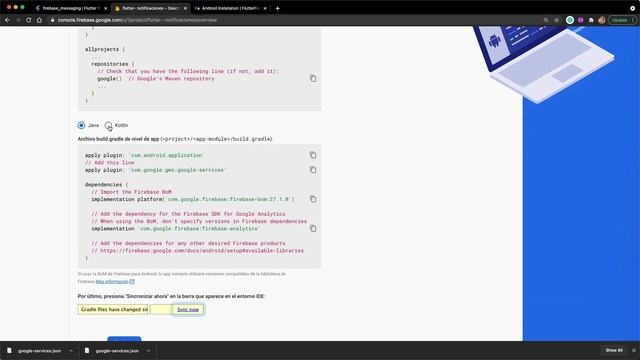This screenshot has width=640, height=360.
Task: Close the flutter-notificaciones tab
Action: [185, 8]
